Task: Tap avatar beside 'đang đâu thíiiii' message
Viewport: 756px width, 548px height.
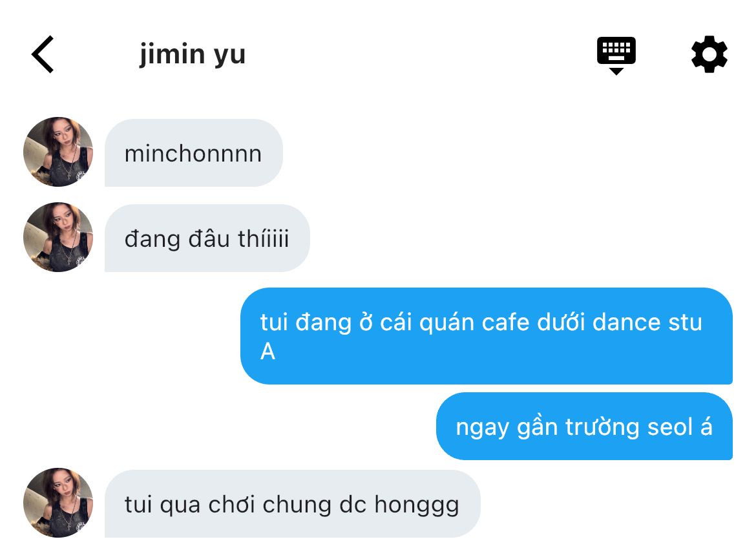Action: point(58,237)
